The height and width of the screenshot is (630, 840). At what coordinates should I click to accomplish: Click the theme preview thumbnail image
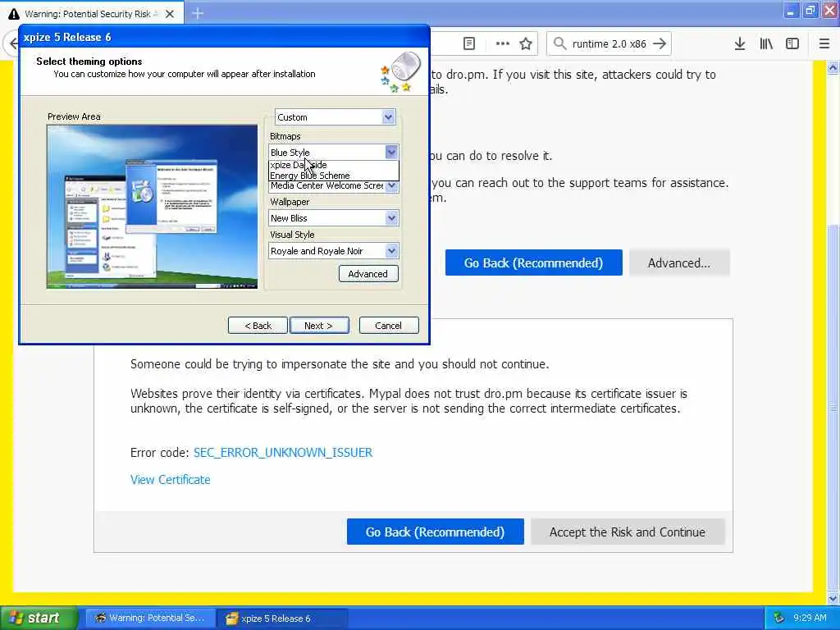152,207
